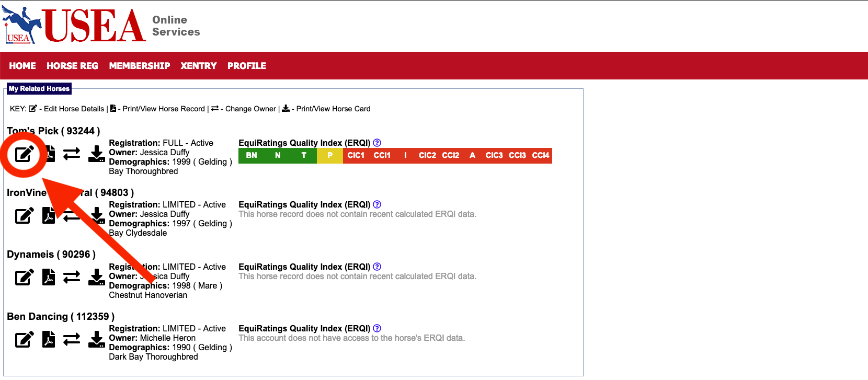Click ERQI help icon for Tom's Pick
The height and width of the screenshot is (380, 868).
pos(377,143)
